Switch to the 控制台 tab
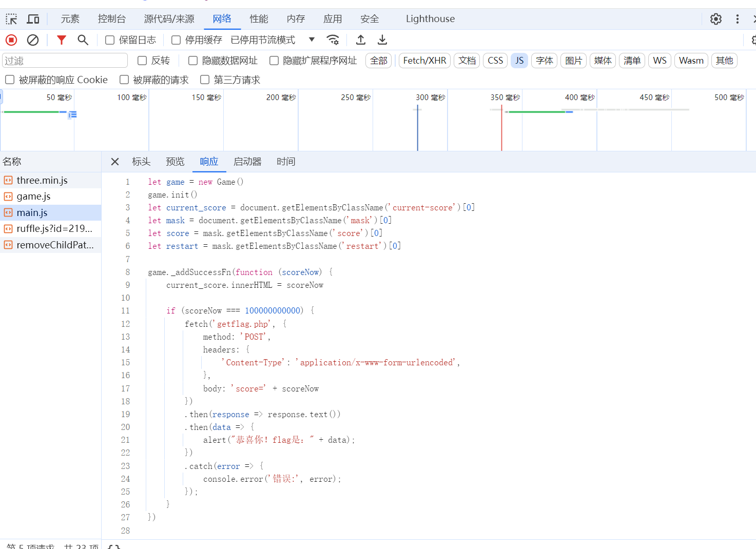This screenshot has width=756, height=549. [112, 19]
